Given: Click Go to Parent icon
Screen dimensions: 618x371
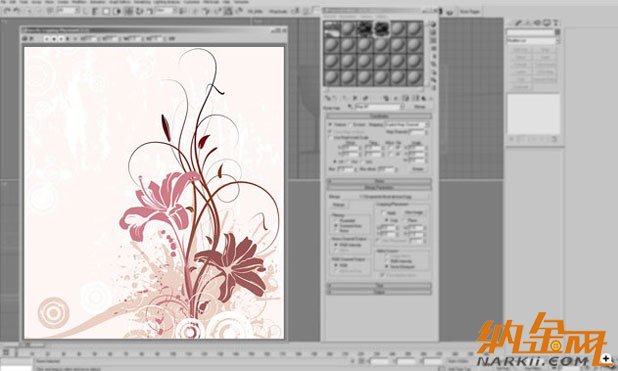Looking at the screenshot, I should (x=424, y=98).
